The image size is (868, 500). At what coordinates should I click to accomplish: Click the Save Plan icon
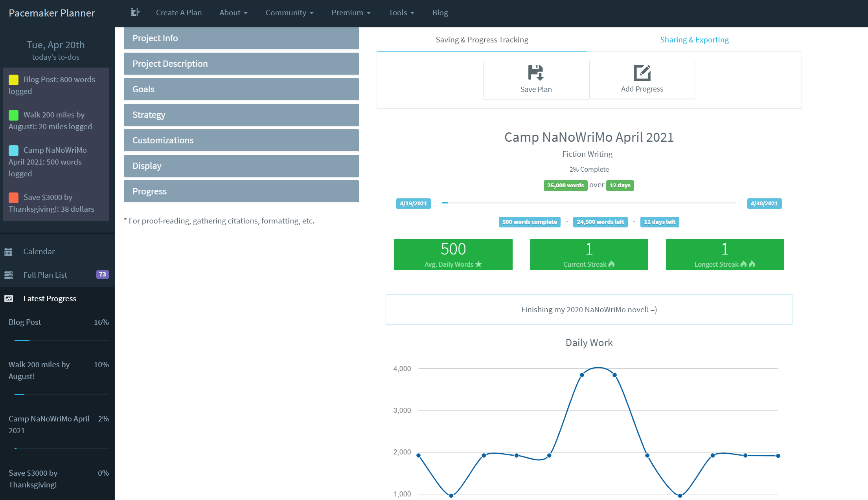[x=536, y=73]
